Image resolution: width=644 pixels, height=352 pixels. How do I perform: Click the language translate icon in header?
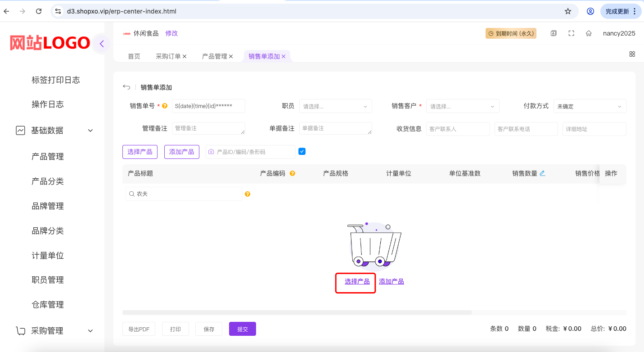click(554, 33)
